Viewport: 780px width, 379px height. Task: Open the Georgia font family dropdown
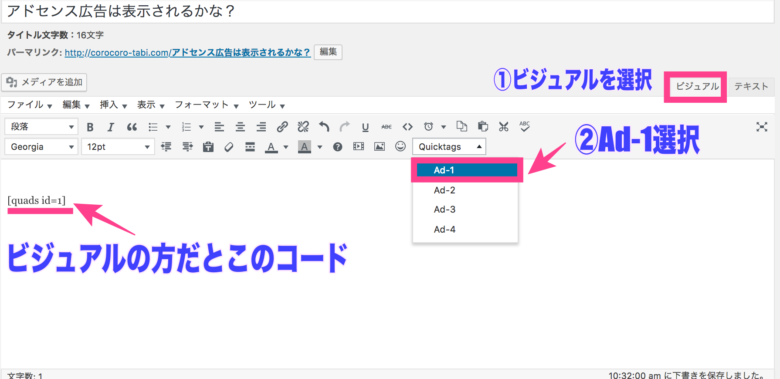coord(41,147)
